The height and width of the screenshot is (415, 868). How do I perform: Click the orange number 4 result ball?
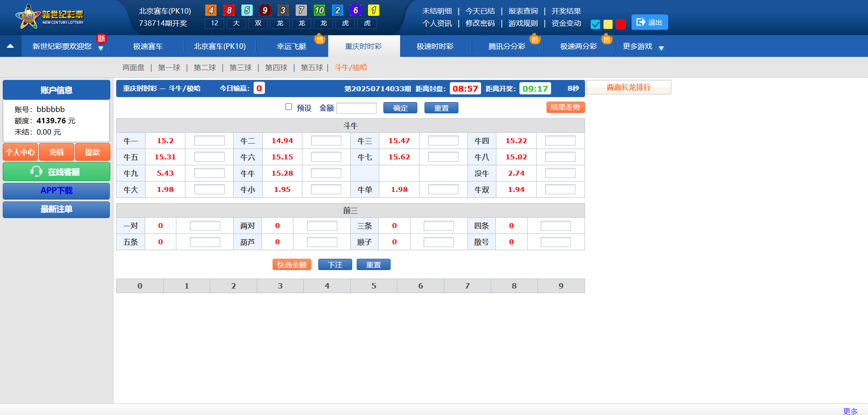[211, 10]
